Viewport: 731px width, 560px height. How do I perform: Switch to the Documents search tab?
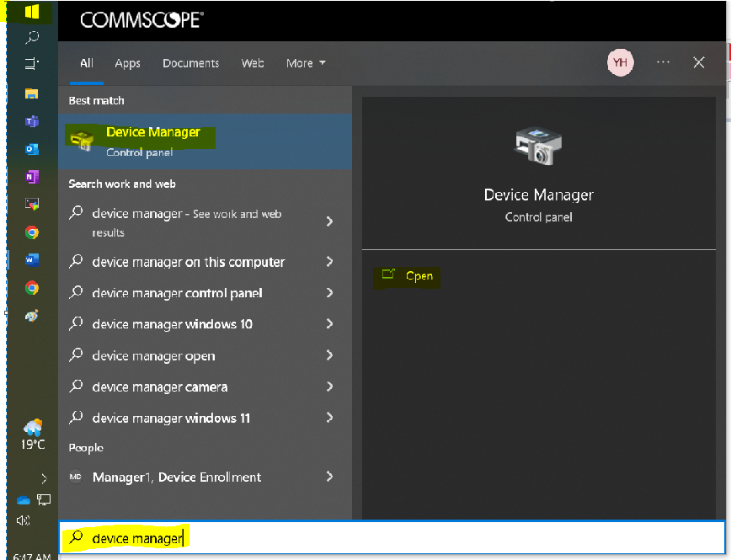(190, 63)
